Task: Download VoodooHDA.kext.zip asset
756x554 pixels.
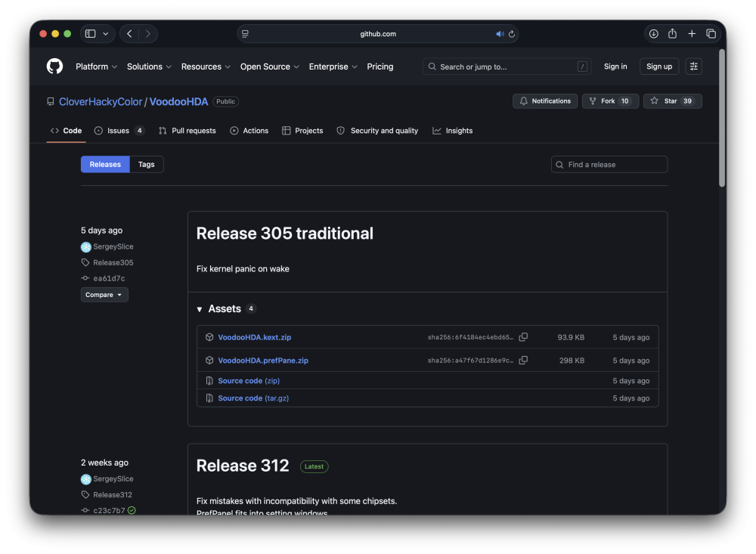Action: [254, 337]
